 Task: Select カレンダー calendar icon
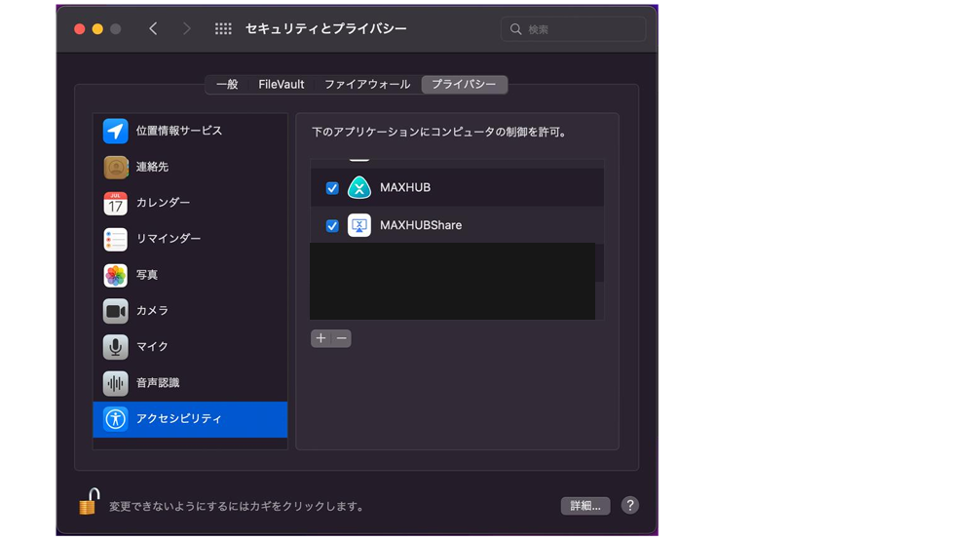click(x=116, y=204)
